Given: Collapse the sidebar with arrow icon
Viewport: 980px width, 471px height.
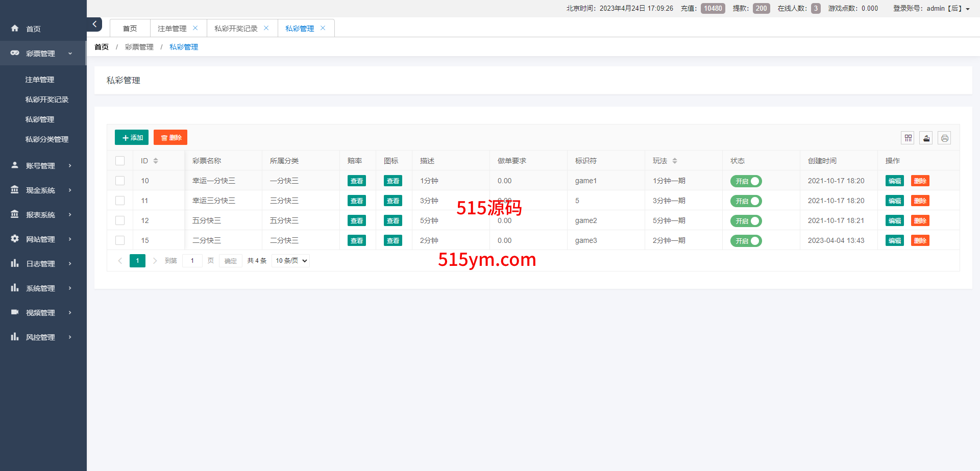Looking at the screenshot, I should coord(94,24).
